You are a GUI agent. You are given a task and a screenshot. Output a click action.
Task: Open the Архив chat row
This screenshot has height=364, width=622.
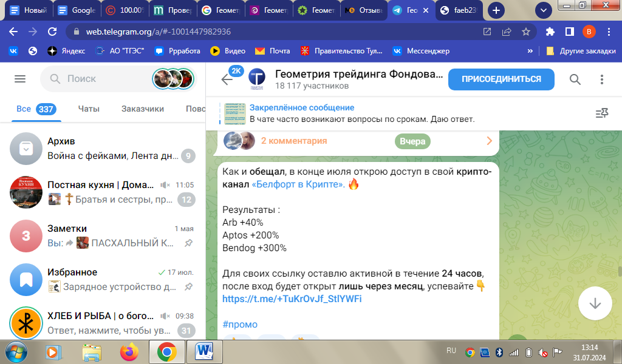click(x=103, y=149)
